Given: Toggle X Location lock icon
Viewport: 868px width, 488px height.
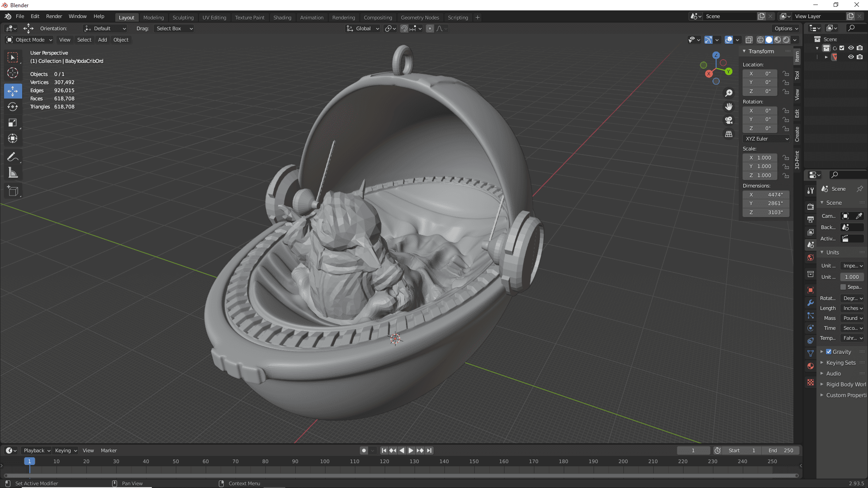Looking at the screenshot, I should pos(787,73).
